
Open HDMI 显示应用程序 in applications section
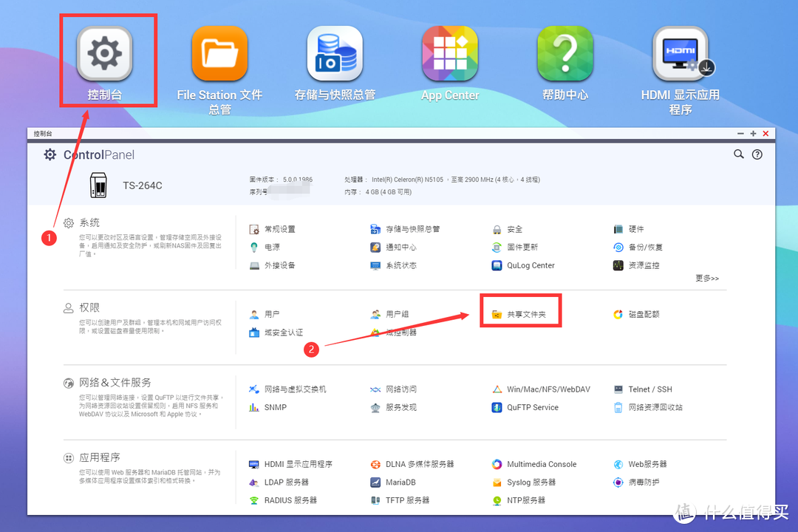click(290, 464)
